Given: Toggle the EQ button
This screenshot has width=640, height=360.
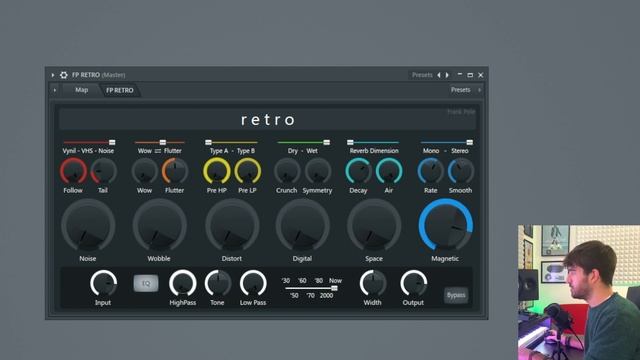Looking at the screenshot, I should click(x=146, y=283).
